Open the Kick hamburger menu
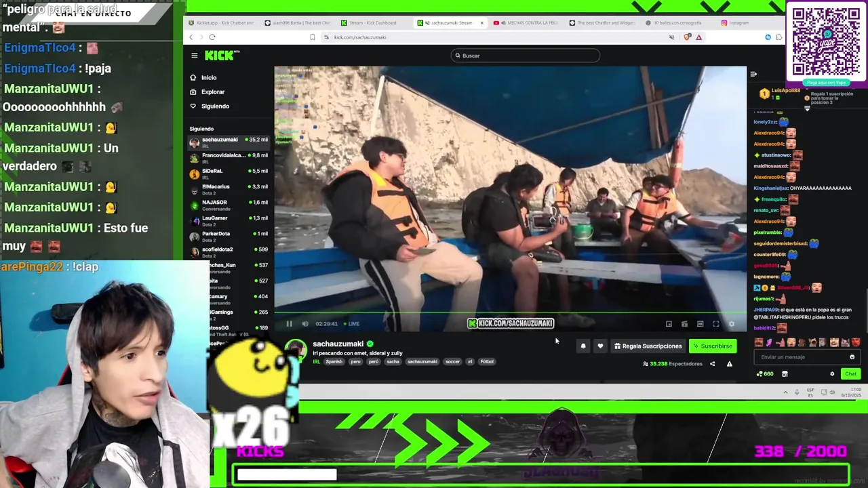Viewport: 868px width, 488px height. point(194,56)
